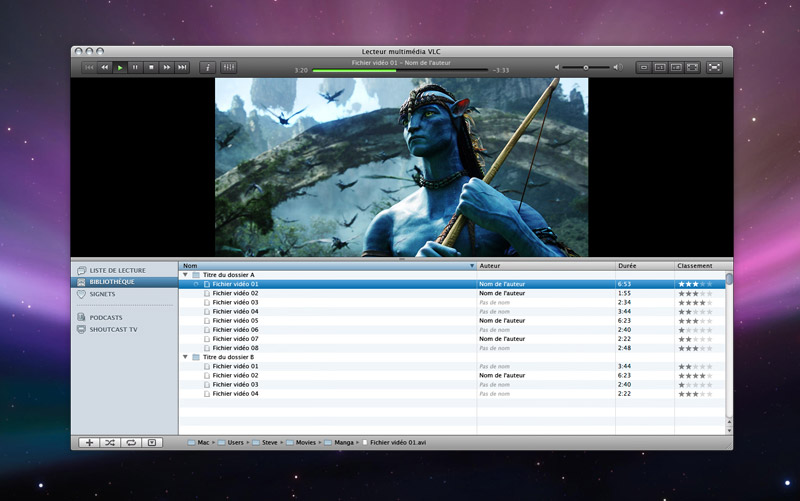The width and height of the screenshot is (800, 501).
Task: Click the scroll down arrow of list
Action: pos(729,431)
